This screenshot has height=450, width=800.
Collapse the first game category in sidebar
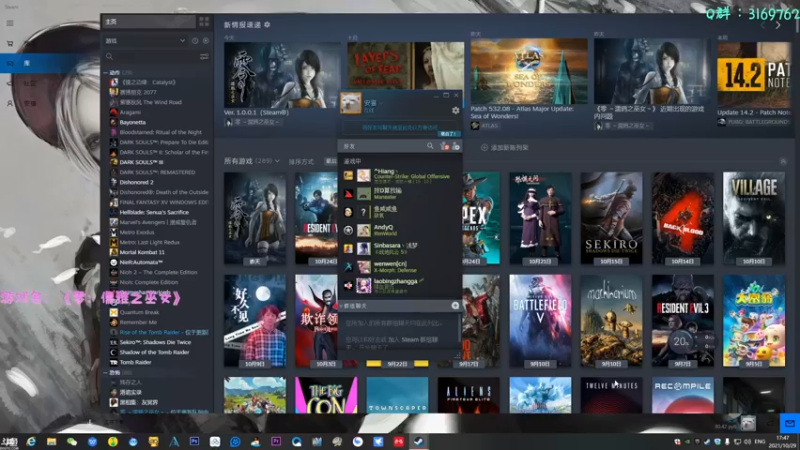pyautogui.click(x=106, y=72)
